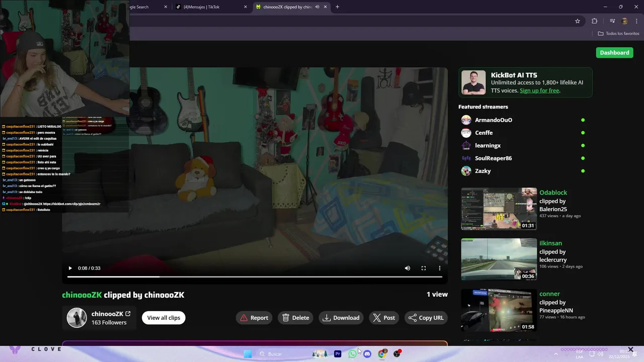Open the conner channel name link

point(549,294)
